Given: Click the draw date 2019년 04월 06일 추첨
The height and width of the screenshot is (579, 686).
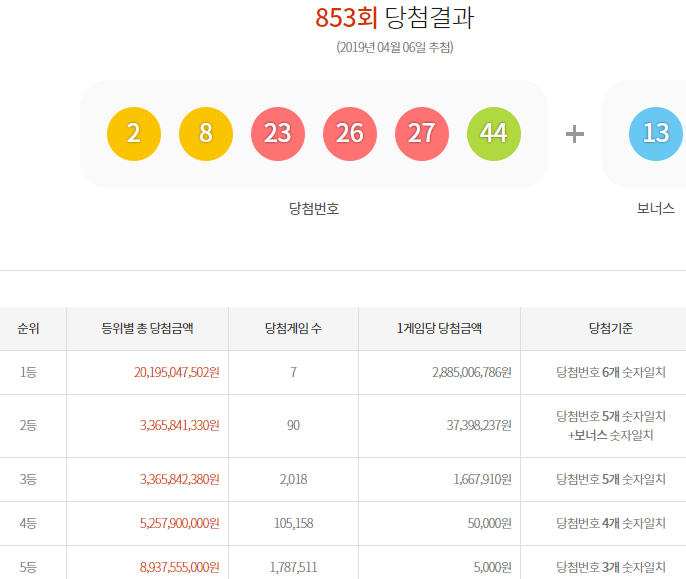Looking at the screenshot, I should point(395,47).
